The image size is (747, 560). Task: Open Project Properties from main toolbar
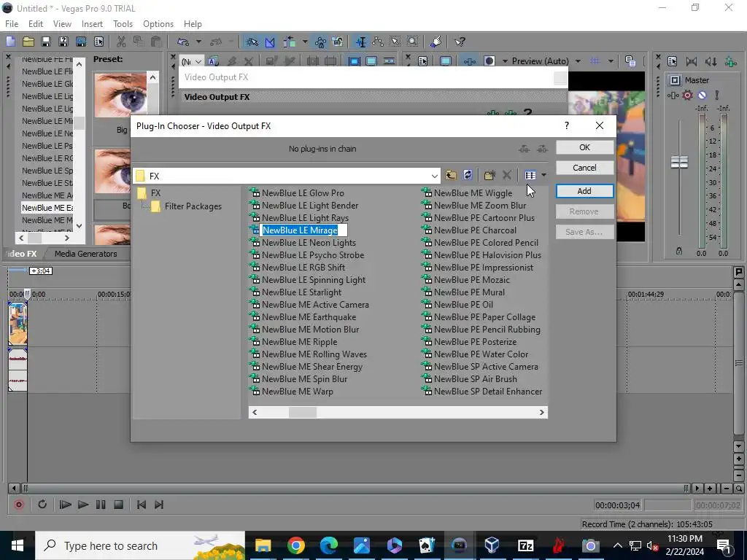(98, 42)
